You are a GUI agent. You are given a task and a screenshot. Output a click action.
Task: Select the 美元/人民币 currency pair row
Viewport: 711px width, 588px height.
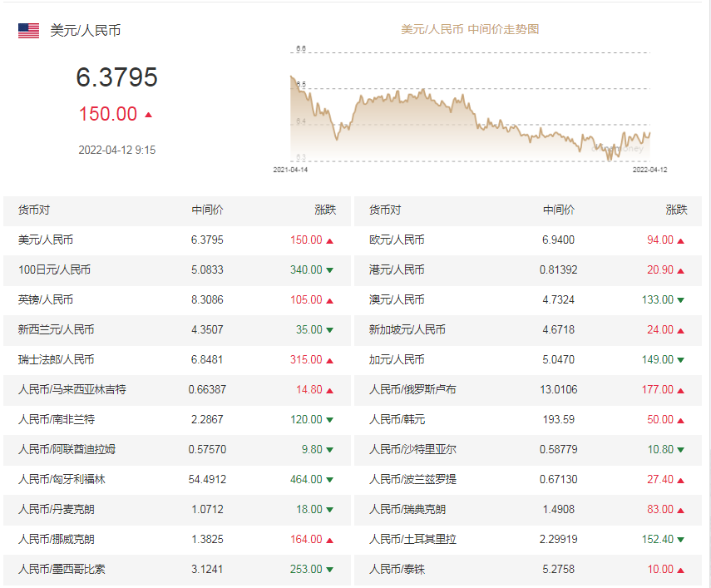click(x=46, y=240)
